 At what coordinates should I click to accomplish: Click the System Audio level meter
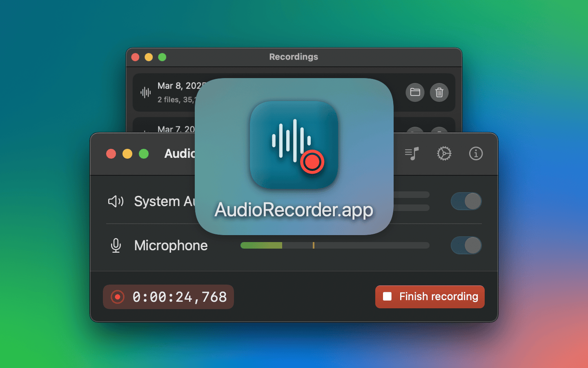[411, 201]
